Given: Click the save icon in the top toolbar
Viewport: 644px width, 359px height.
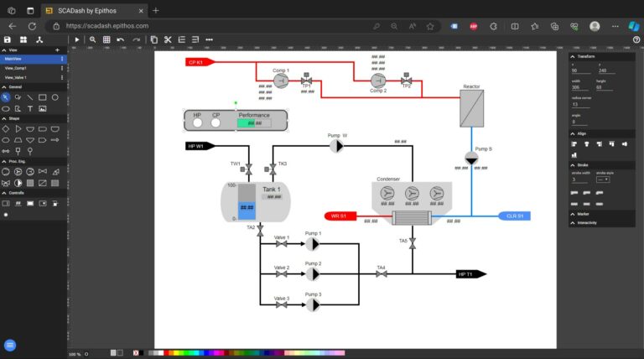Looking at the screenshot, I should tap(8, 39).
